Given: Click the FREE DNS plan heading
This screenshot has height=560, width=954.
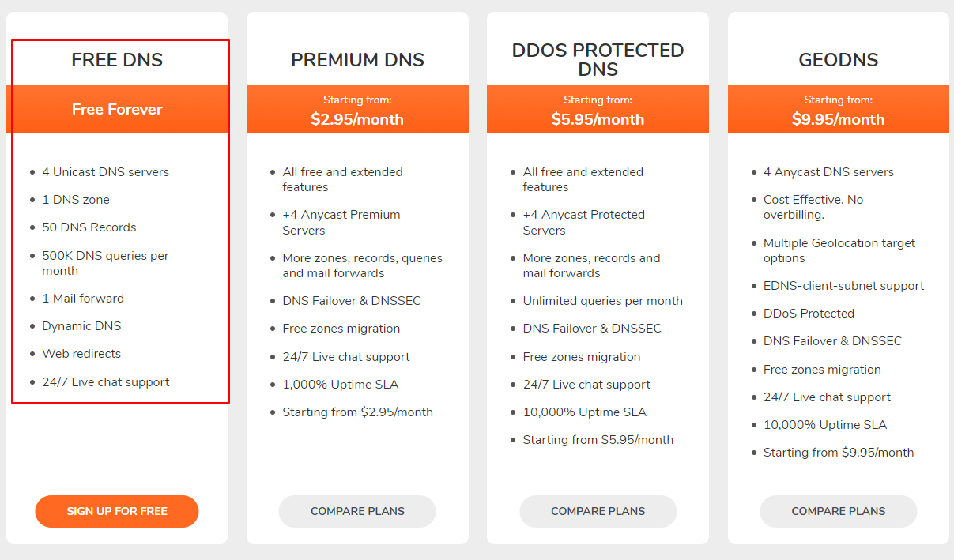Looking at the screenshot, I should [x=117, y=60].
